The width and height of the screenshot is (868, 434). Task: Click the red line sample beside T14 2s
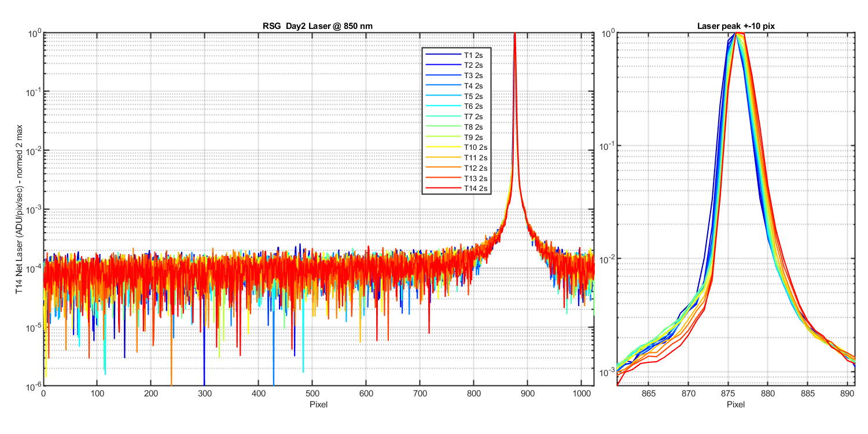click(x=443, y=189)
